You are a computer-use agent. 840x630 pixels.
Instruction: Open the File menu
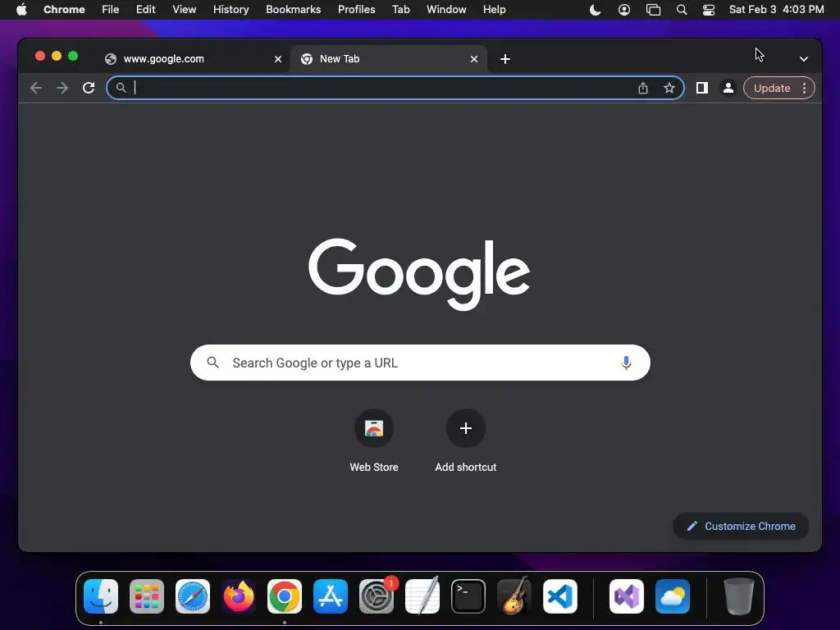[111, 10]
